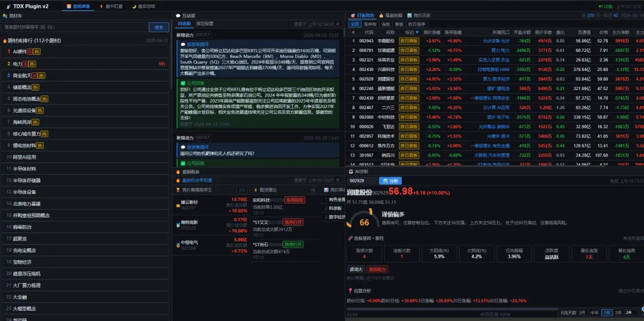Click medal icon beside 海特高新
Screen dimensions: 644x321
point(178,224)
